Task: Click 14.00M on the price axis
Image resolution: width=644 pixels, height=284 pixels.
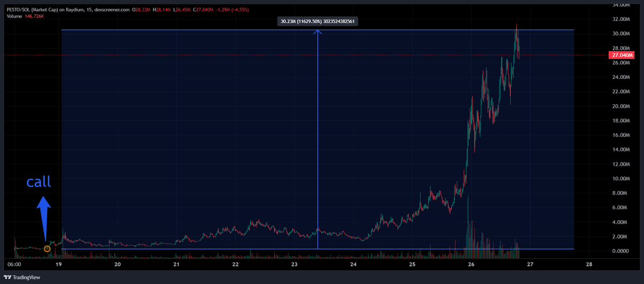Action: click(x=620, y=150)
